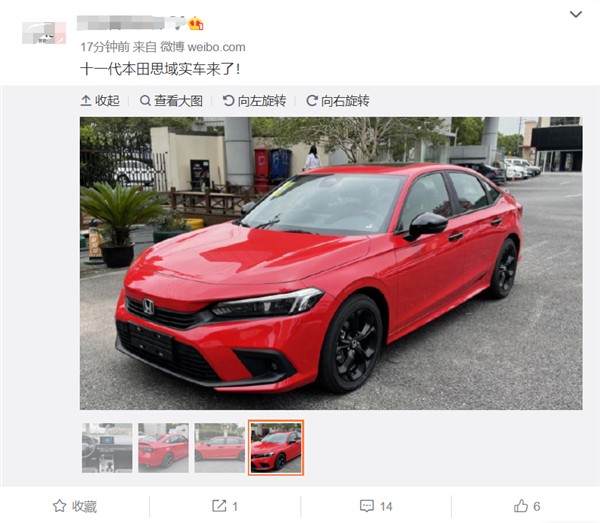
Task: Select the highlighted front view car thumbnail
Action: tap(276, 448)
